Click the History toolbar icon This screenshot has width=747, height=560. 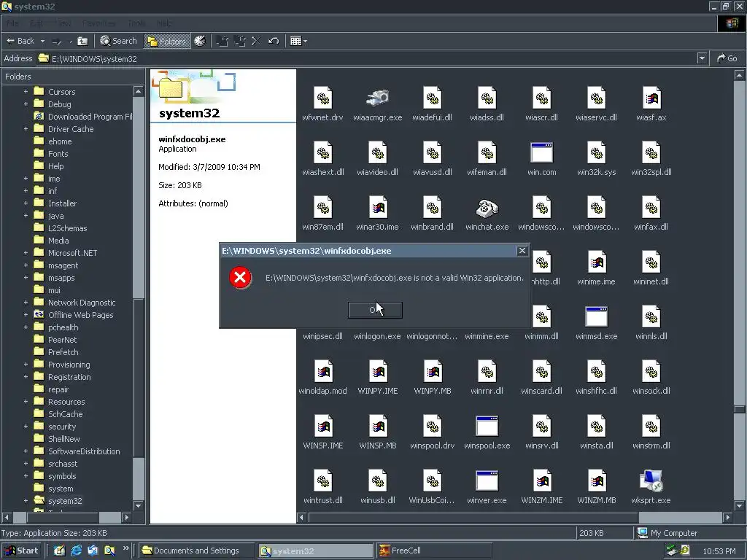pos(200,41)
